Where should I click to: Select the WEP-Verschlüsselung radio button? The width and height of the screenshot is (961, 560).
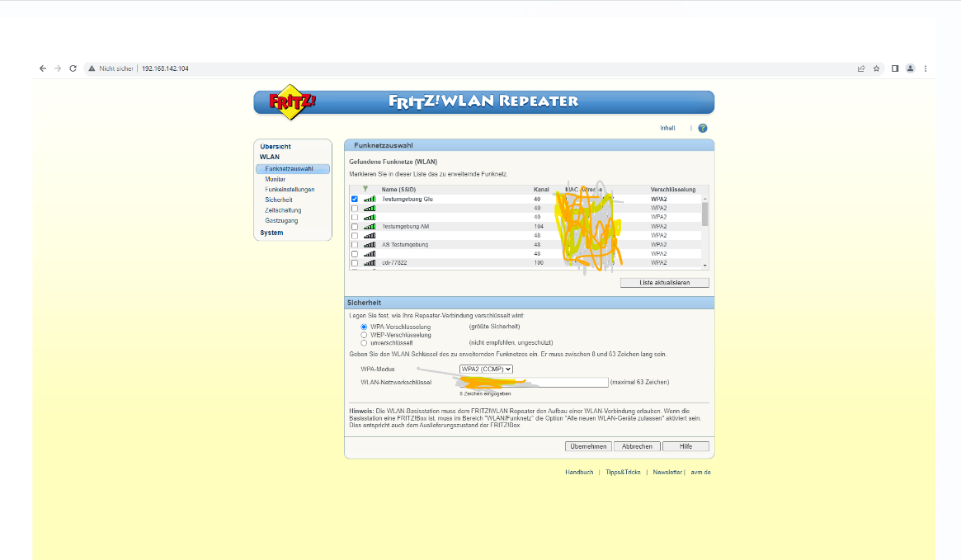[x=364, y=335]
